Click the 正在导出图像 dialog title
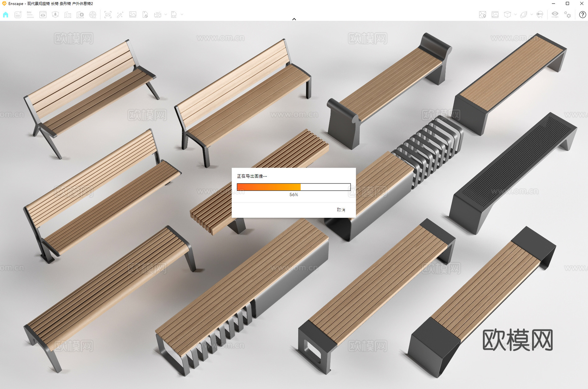 click(252, 176)
